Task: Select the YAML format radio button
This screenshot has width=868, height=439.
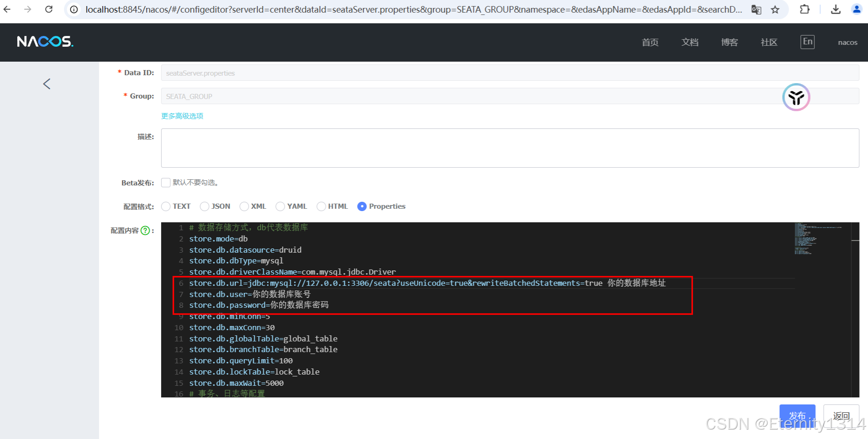Action: 280,206
